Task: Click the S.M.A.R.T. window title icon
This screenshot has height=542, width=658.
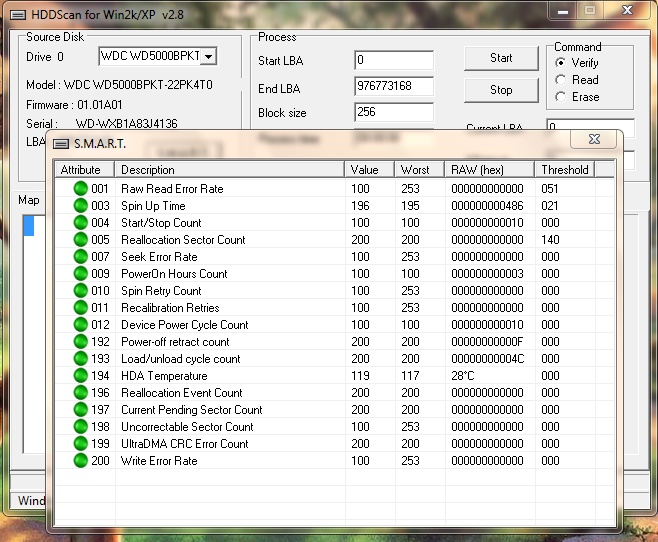Action: [61, 144]
